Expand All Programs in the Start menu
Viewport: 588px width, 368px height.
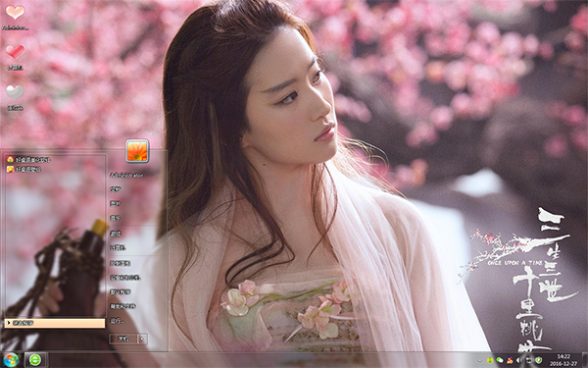[55, 323]
